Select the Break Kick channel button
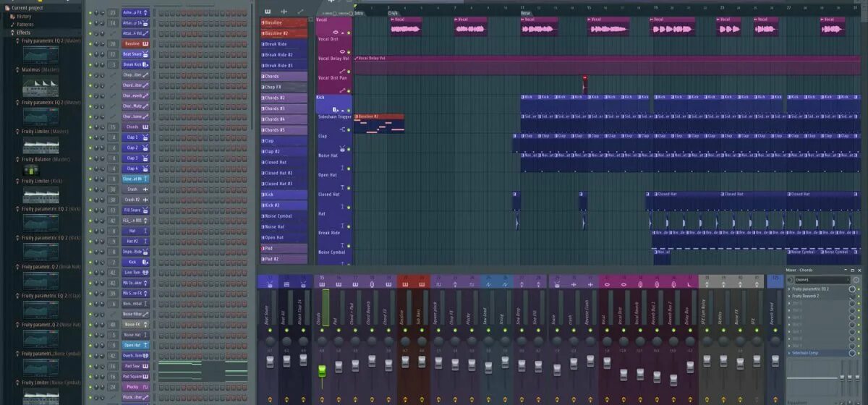The height and width of the screenshot is (405, 868). click(x=135, y=64)
